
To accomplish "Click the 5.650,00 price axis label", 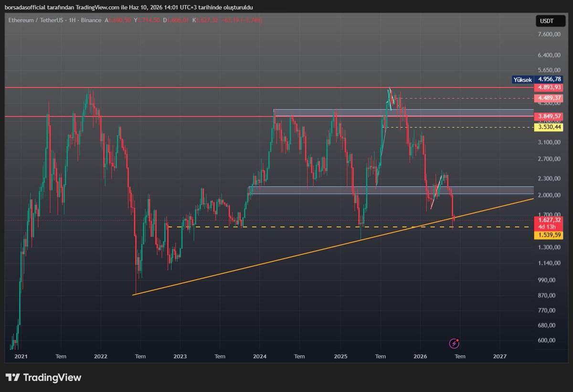I will [x=549, y=70].
